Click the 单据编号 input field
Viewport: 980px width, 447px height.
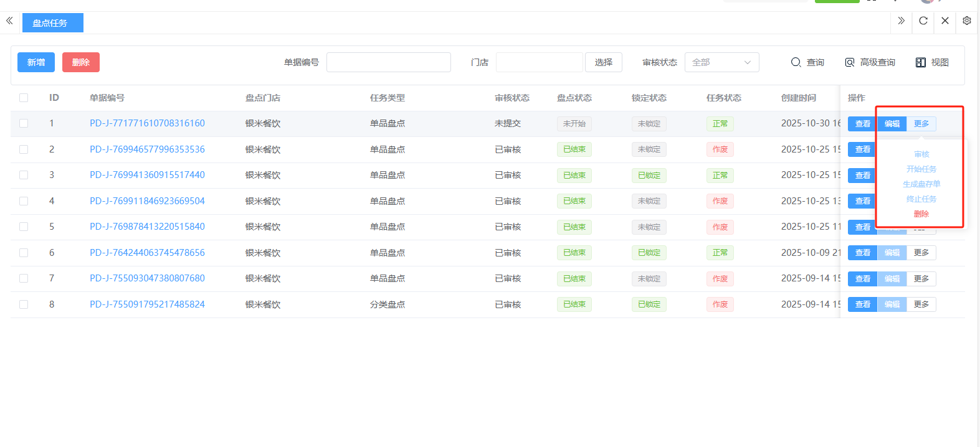coord(388,62)
